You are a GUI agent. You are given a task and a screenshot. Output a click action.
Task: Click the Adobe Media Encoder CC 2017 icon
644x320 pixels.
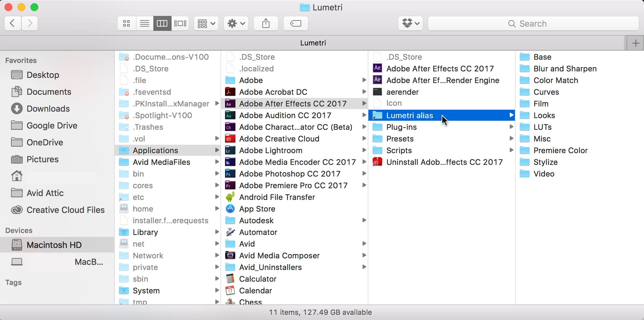[x=230, y=162]
